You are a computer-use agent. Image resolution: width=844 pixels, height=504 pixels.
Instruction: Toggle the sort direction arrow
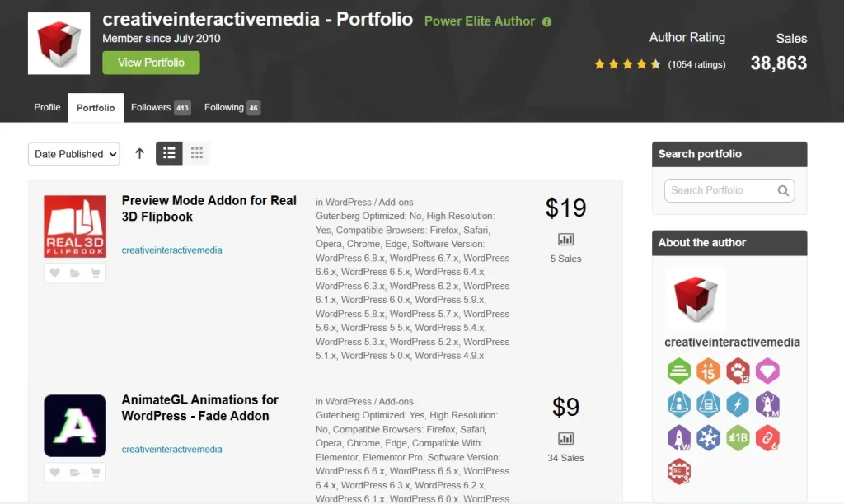140,153
